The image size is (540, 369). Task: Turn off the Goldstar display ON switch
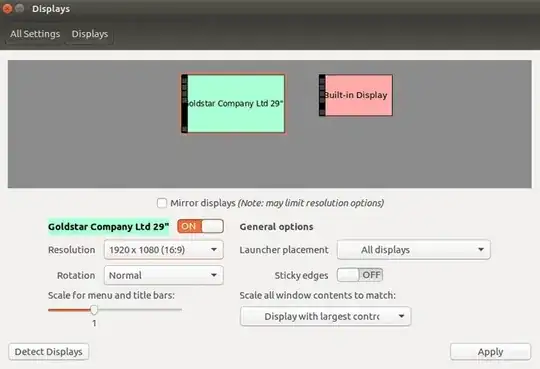coord(200,226)
